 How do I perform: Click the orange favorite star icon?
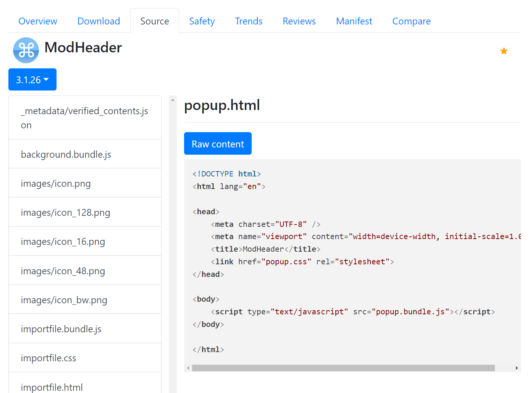click(504, 51)
